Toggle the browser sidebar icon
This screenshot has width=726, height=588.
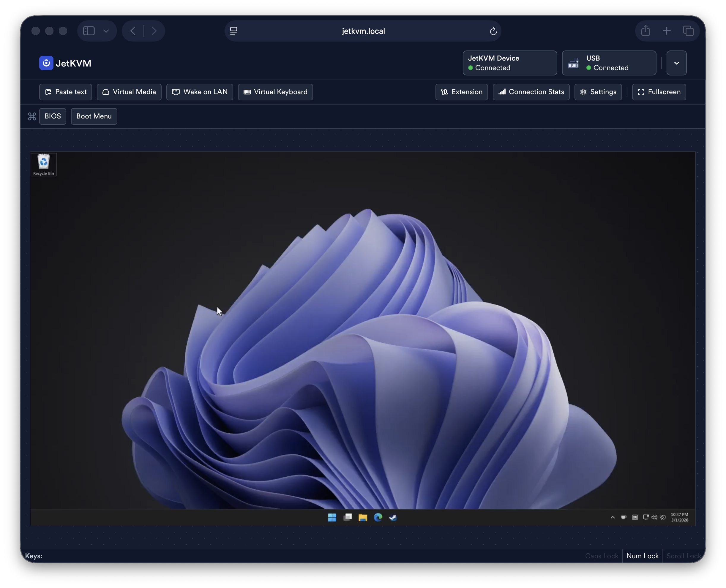click(89, 31)
